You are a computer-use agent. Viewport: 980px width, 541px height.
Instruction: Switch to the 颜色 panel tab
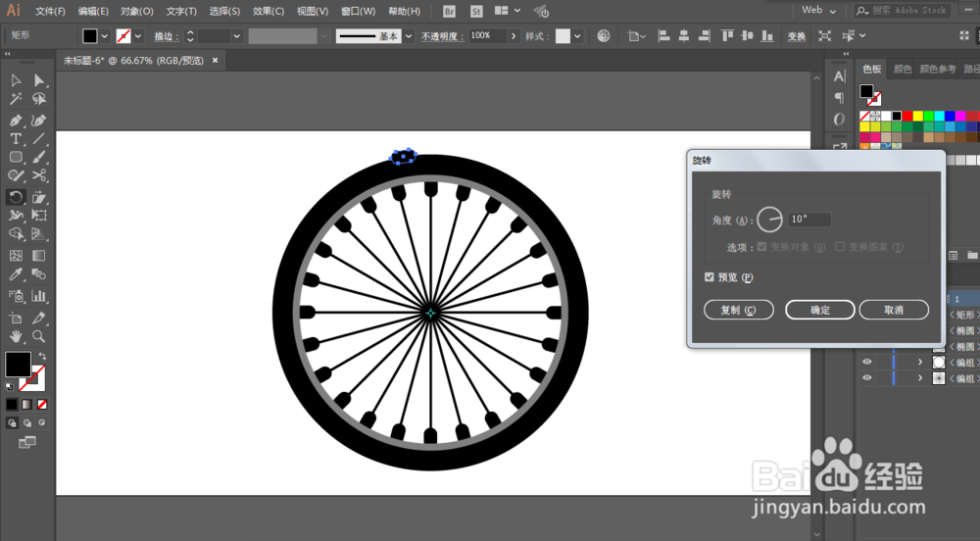(x=903, y=69)
